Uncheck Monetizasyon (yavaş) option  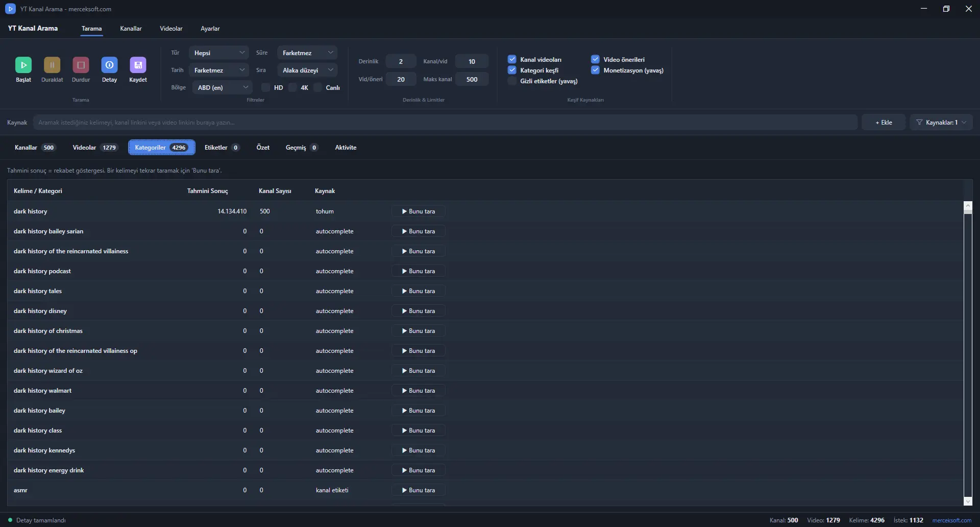click(595, 70)
